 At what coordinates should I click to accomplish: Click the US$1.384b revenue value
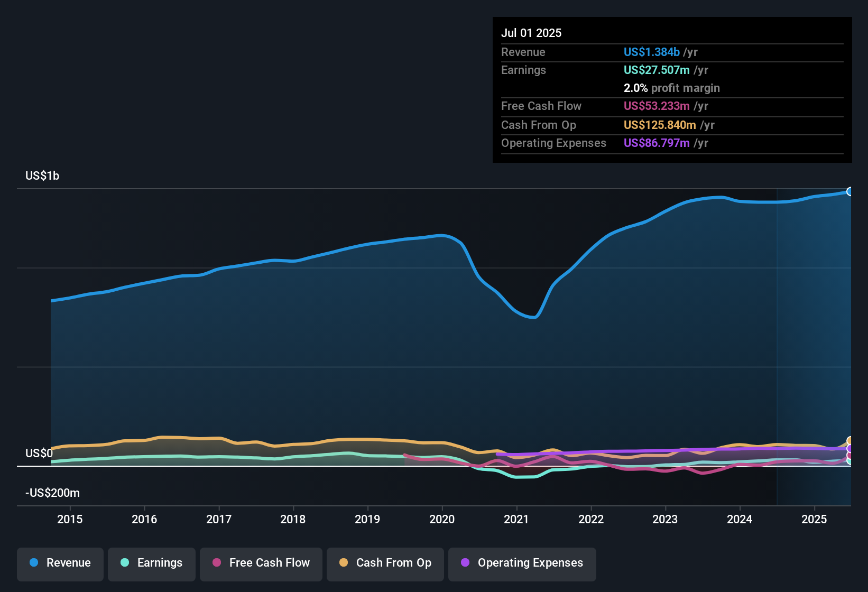coord(651,52)
